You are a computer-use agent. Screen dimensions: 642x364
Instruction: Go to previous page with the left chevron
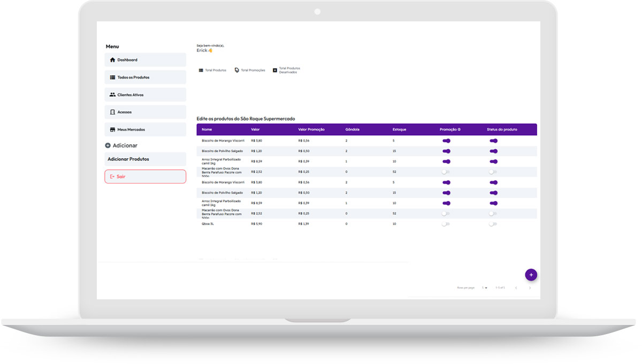click(x=516, y=288)
